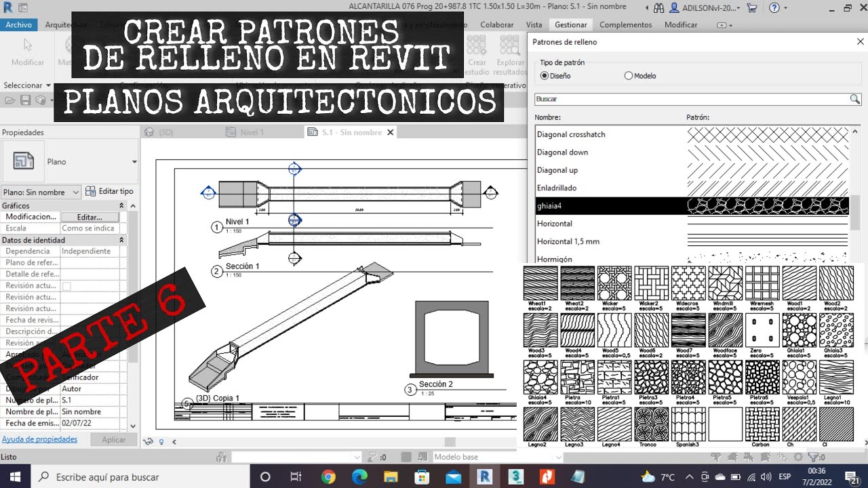Click the worksets icon in status bar

pyautogui.click(x=220, y=457)
